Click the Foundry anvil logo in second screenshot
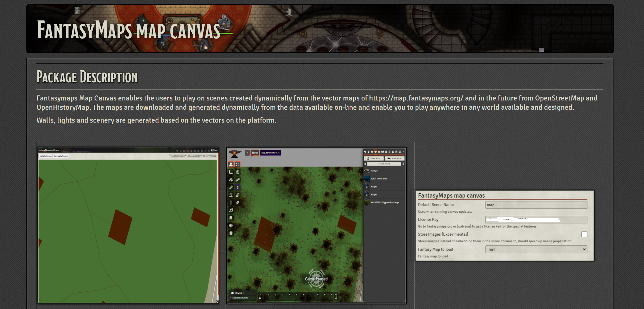Viewport: 644px width, 309px height. [235, 154]
